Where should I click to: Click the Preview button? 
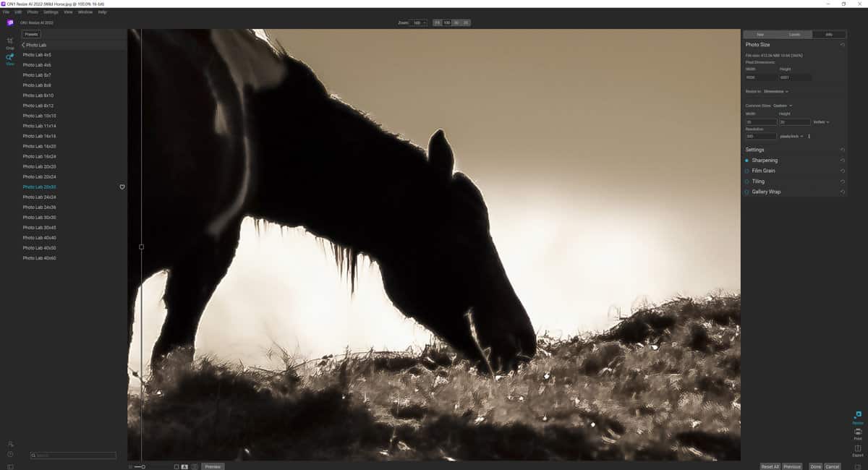213,466
